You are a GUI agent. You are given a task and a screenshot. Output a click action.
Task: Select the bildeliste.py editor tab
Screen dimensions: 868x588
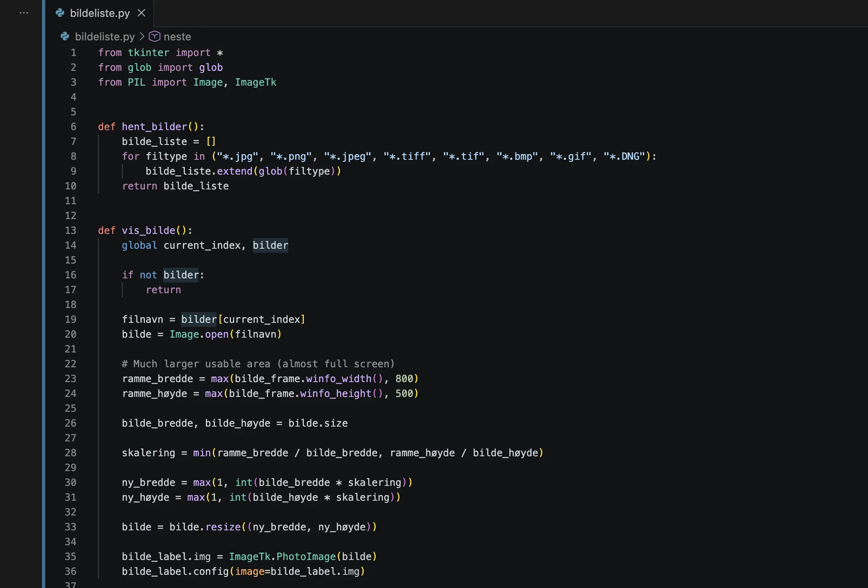pos(100,13)
